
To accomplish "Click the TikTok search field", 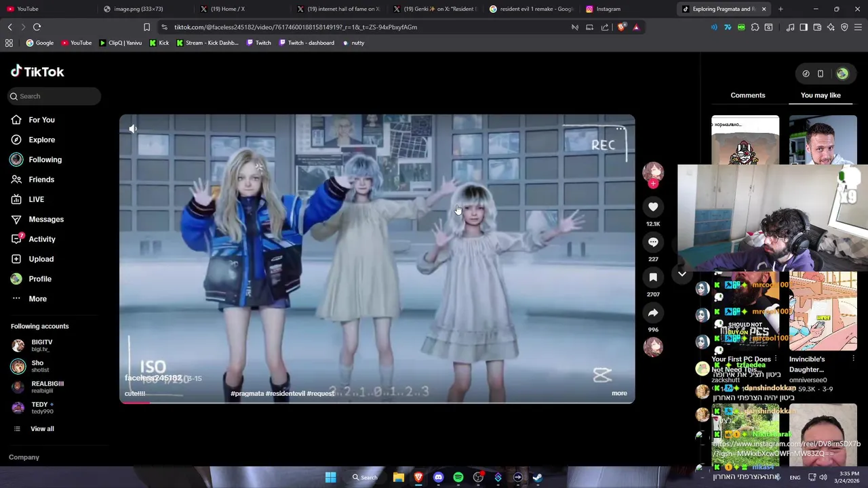I will 54,96.
